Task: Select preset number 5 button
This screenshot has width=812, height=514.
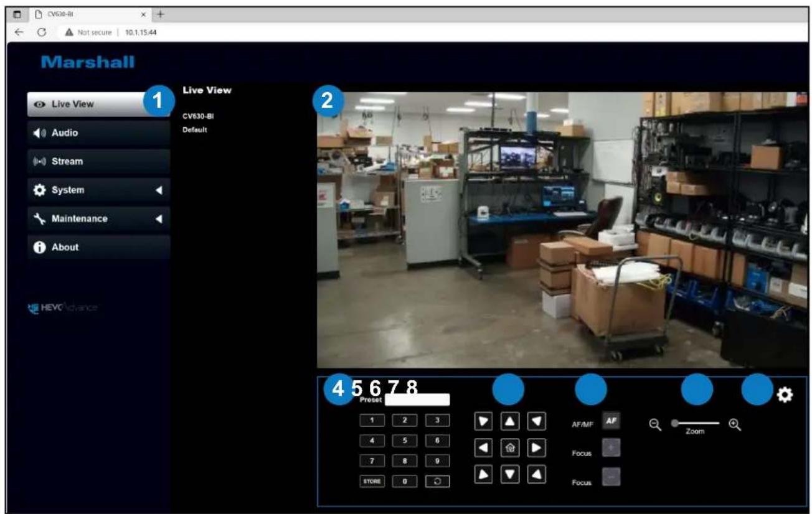Action: (405, 441)
